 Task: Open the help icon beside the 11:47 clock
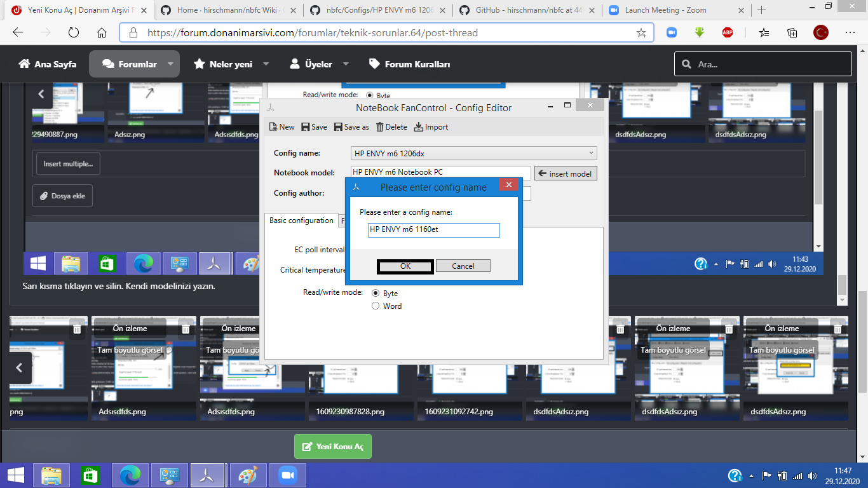(x=735, y=475)
